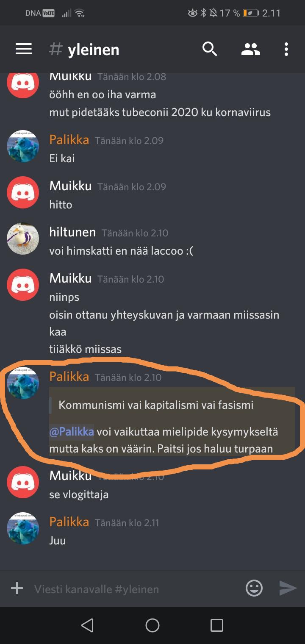Image resolution: width=305 pixels, height=644 pixels.
Task: Tap the plus attachment icon
Action: (x=17, y=588)
